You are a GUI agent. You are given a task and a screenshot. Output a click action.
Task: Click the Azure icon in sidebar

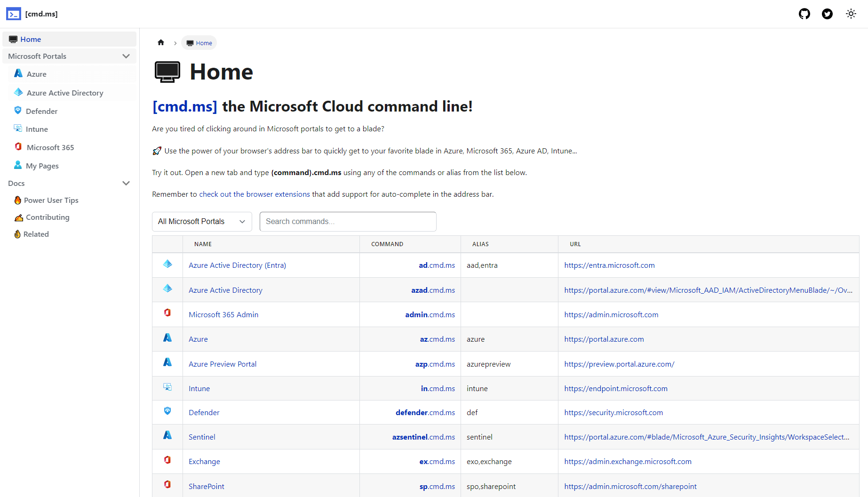coord(18,73)
